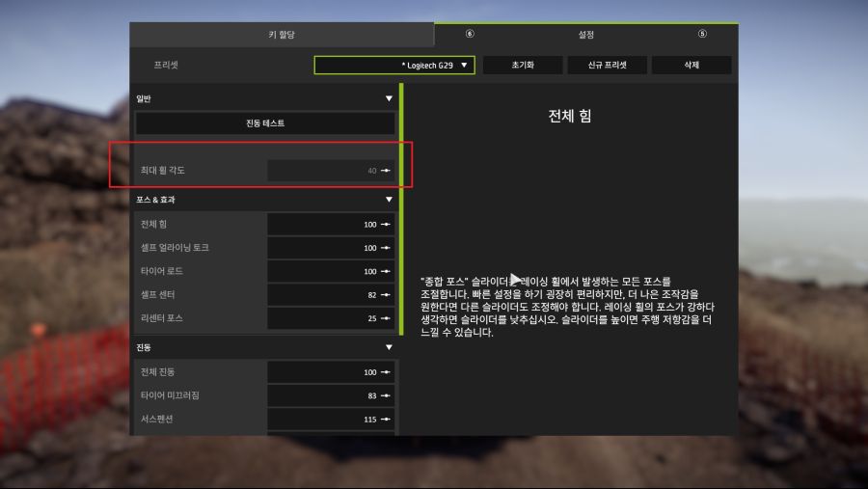868x489 pixels.
Task: Adjust the 전체 진동 slider value 100
Action: pos(331,372)
